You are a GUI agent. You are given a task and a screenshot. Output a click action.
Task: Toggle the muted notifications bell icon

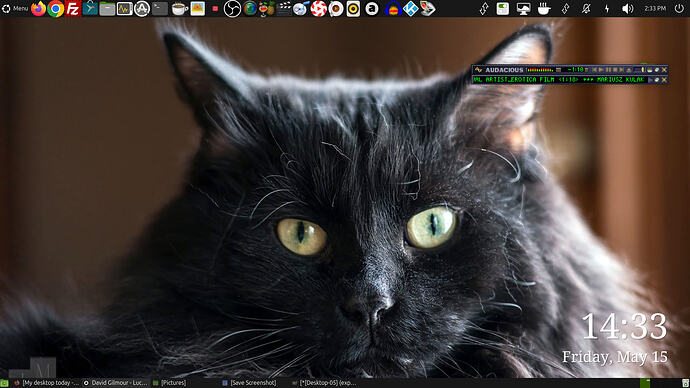pyautogui.click(x=586, y=8)
